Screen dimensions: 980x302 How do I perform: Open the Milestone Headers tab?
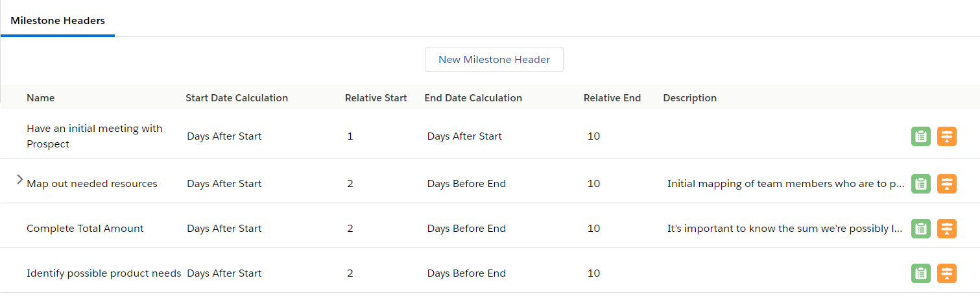[x=58, y=21]
